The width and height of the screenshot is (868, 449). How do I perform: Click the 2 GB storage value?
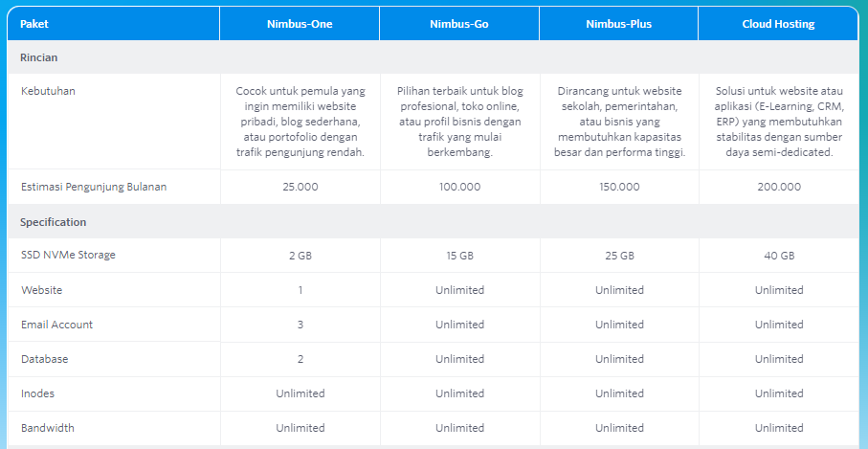[x=300, y=256]
